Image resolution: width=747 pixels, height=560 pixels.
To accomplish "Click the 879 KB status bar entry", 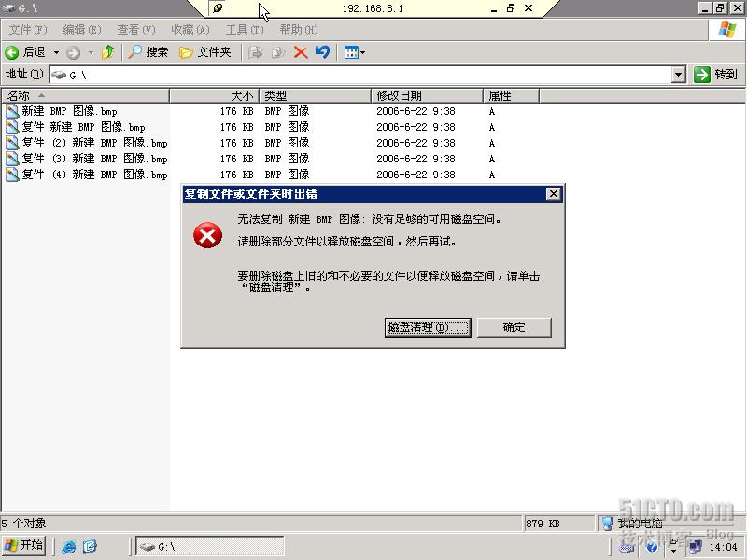I will click(x=559, y=524).
